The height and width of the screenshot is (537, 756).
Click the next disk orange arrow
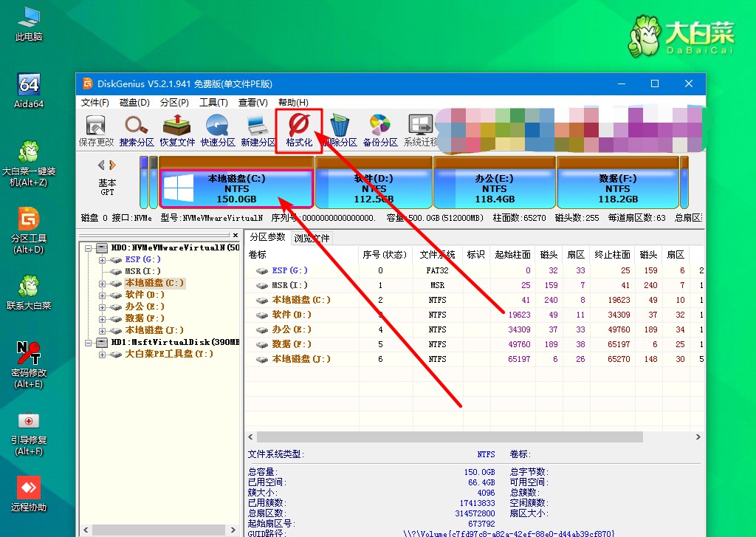(x=112, y=165)
